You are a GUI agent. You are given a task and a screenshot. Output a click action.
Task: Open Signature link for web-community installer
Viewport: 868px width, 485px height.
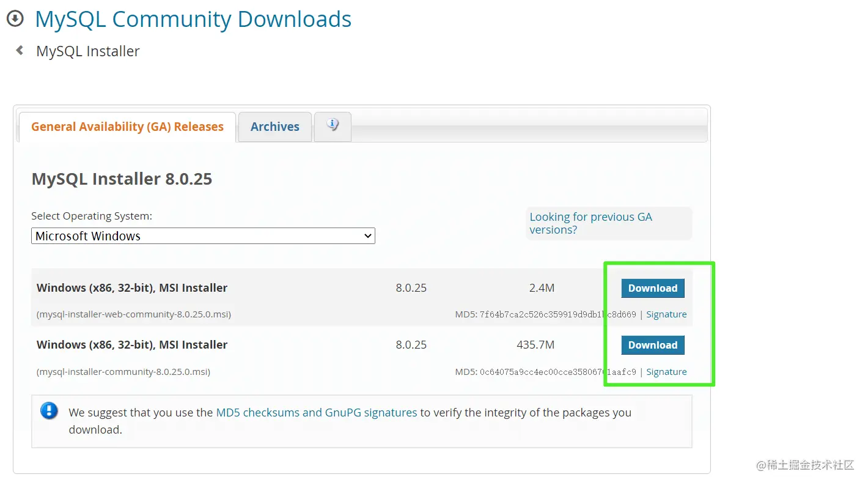(x=666, y=314)
